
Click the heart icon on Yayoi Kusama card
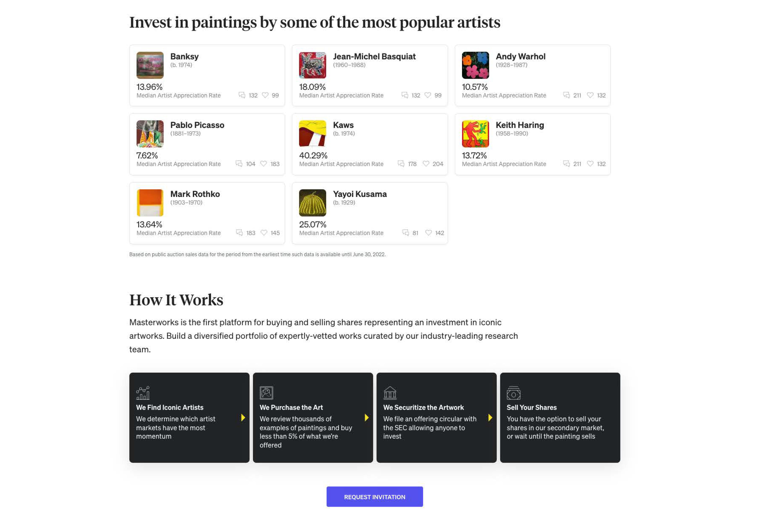tap(428, 233)
